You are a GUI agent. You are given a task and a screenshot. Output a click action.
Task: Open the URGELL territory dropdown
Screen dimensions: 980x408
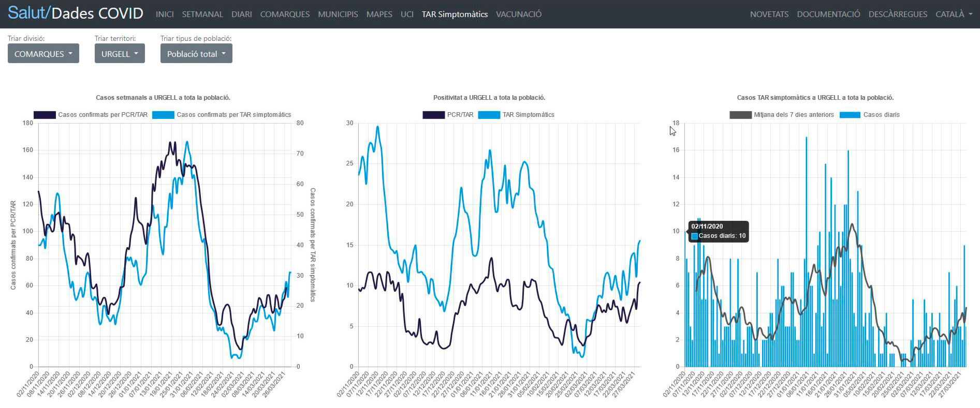pyautogui.click(x=120, y=54)
